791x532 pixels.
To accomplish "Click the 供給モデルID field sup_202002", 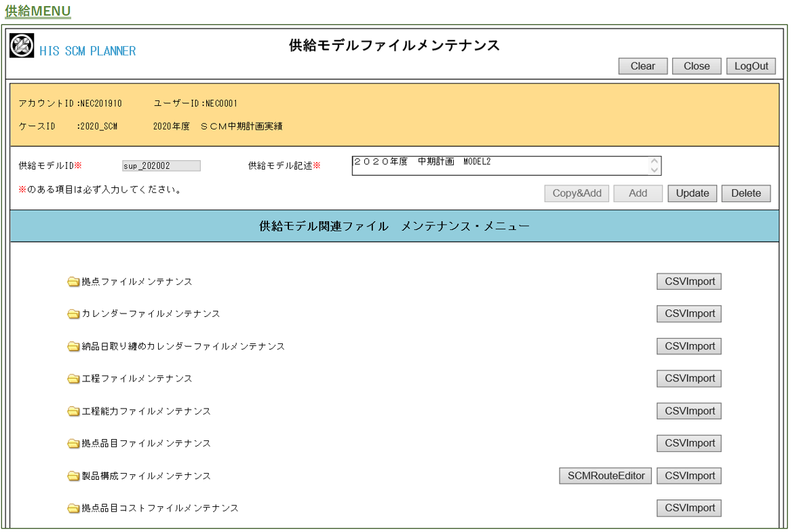I will point(161,166).
